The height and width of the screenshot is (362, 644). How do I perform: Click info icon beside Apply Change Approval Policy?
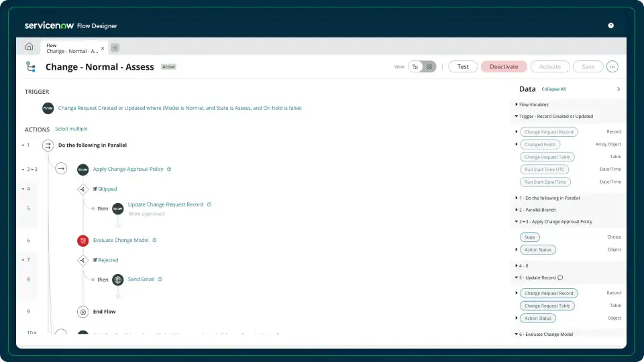click(x=169, y=169)
